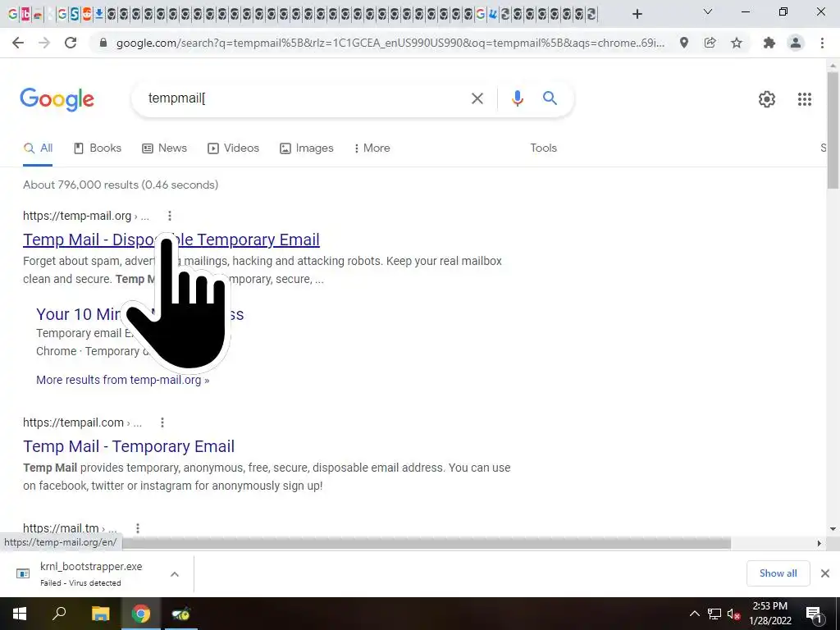Reload the current page

click(x=71, y=43)
